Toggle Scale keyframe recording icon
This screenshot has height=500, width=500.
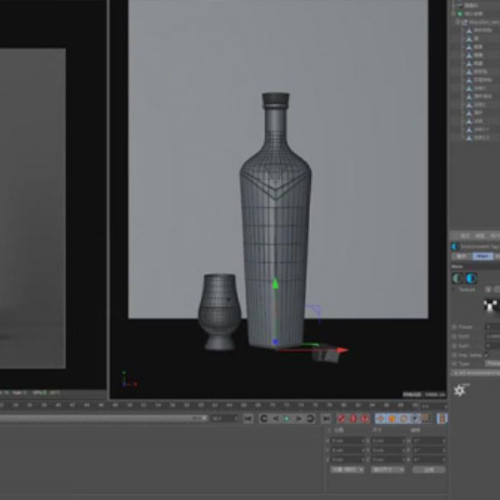point(392,418)
